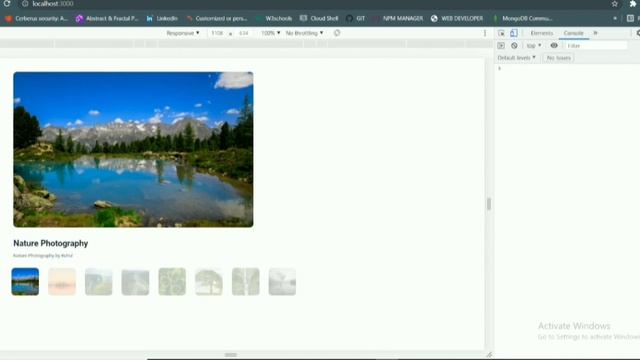Viewport: 640px width, 360px height.
Task: Open the Abstract & Fractal bookmark
Action: [x=107, y=18]
